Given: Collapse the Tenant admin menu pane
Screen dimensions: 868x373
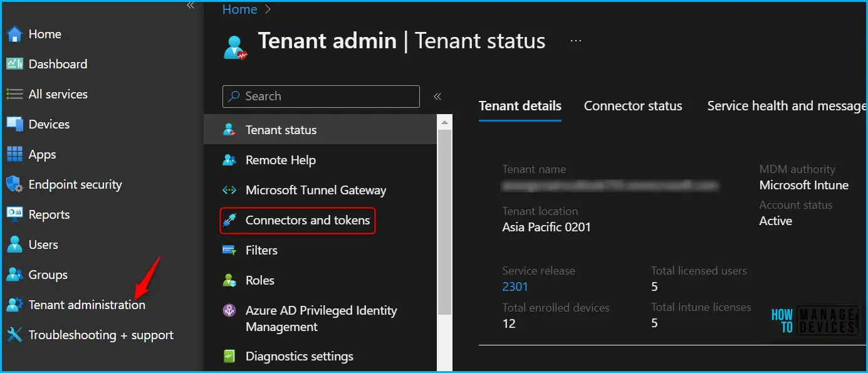Looking at the screenshot, I should click(437, 97).
